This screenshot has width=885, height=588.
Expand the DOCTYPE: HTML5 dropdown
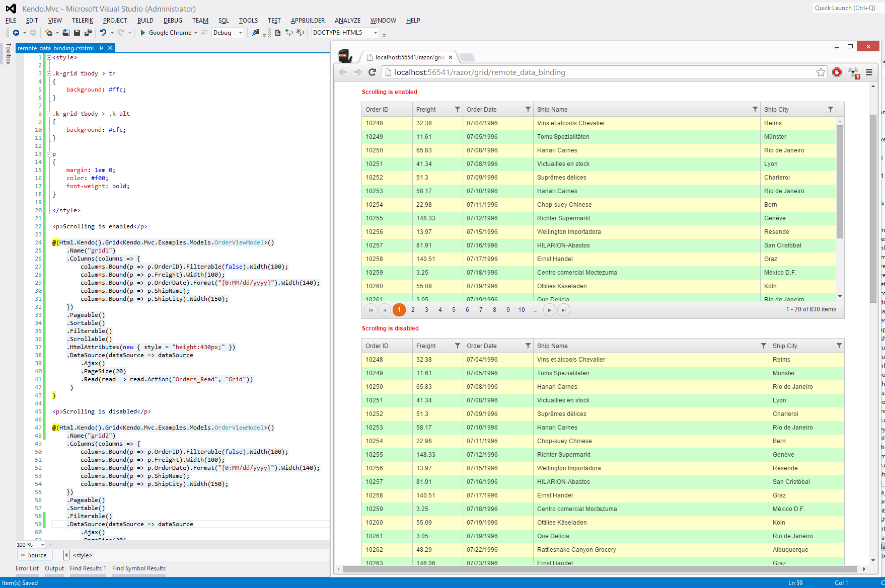pyautogui.click(x=375, y=33)
